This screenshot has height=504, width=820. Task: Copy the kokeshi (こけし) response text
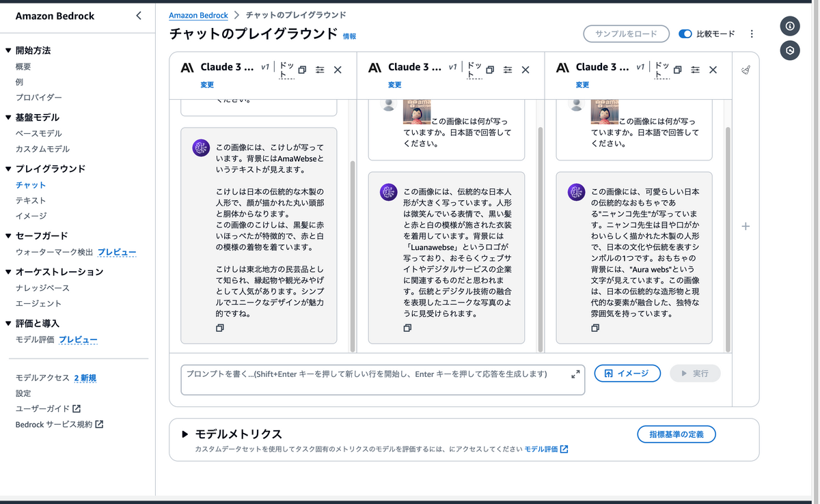coord(219,328)
